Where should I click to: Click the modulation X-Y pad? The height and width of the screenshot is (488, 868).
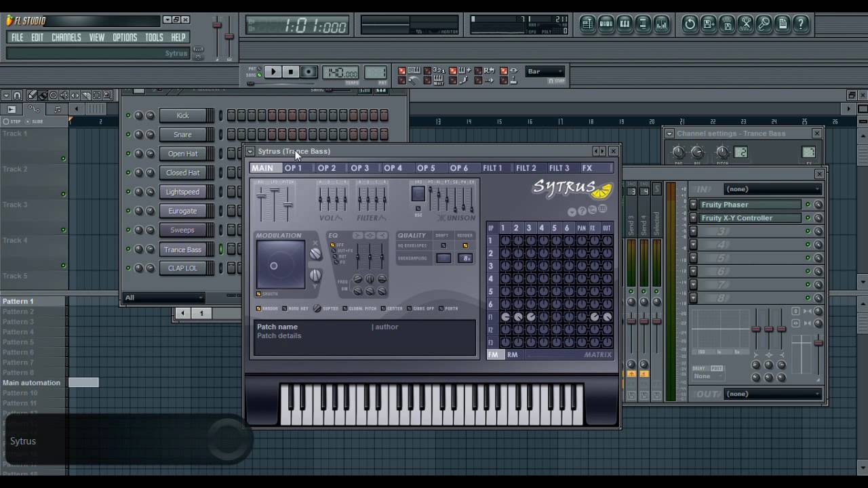tap(280, 266)
